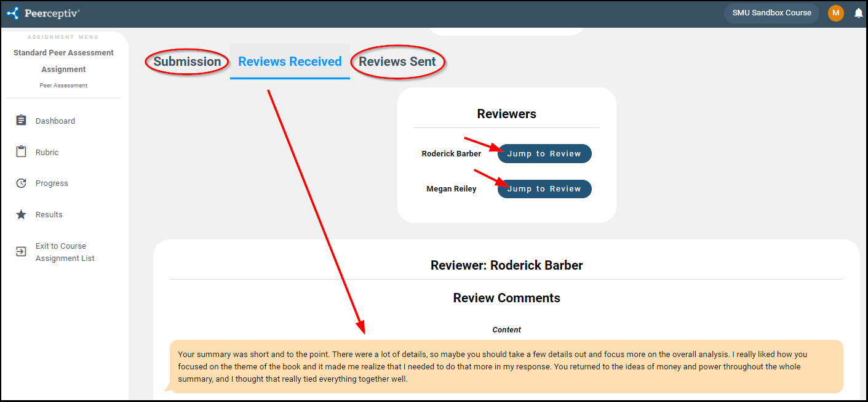868x402 pixels.
Task: Click the Results star icon
Action: tap(22, 215)
